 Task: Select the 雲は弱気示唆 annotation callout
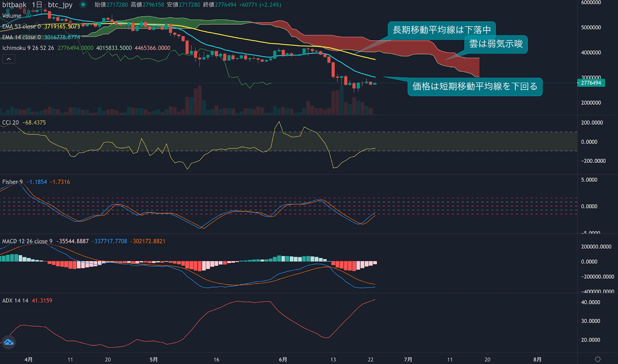[x=496, y=44]
